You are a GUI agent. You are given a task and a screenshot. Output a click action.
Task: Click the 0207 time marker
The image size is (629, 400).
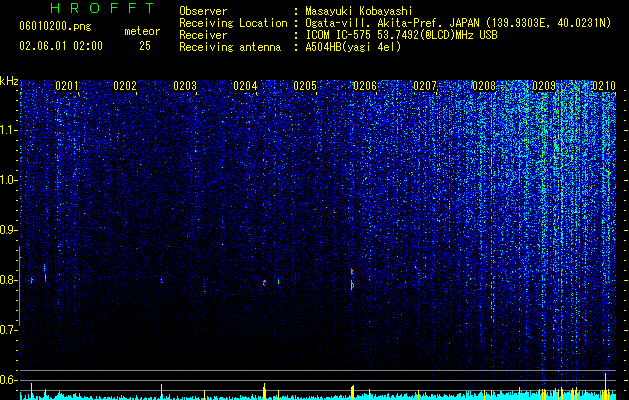pyautogui.click(x=425, y=85)
